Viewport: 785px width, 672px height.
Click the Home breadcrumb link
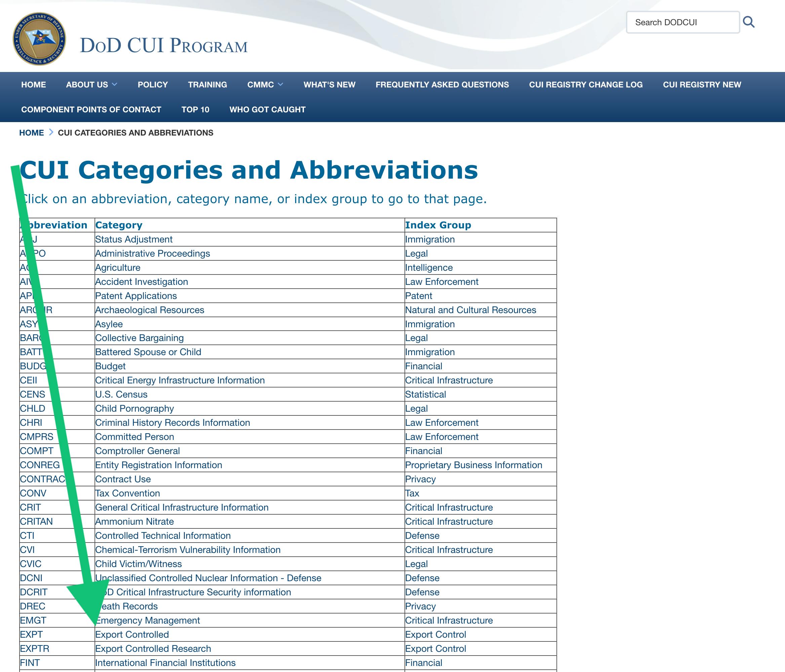point(32,133)
